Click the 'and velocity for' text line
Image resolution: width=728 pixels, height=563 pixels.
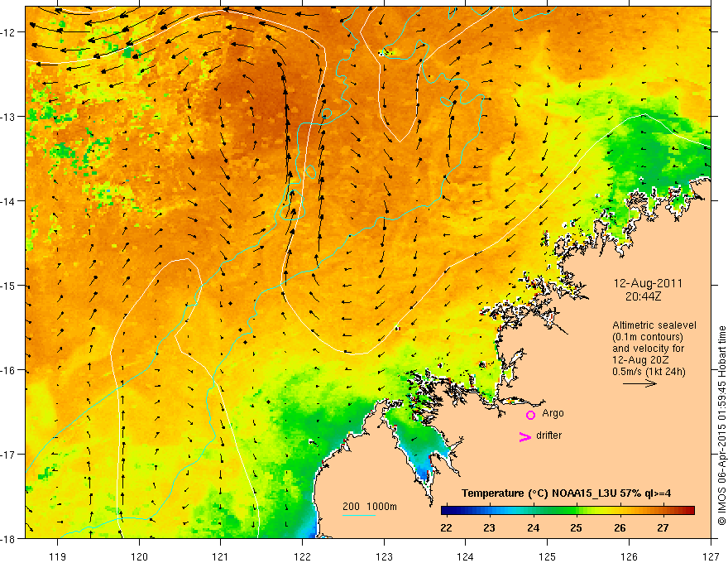(648, 349)
